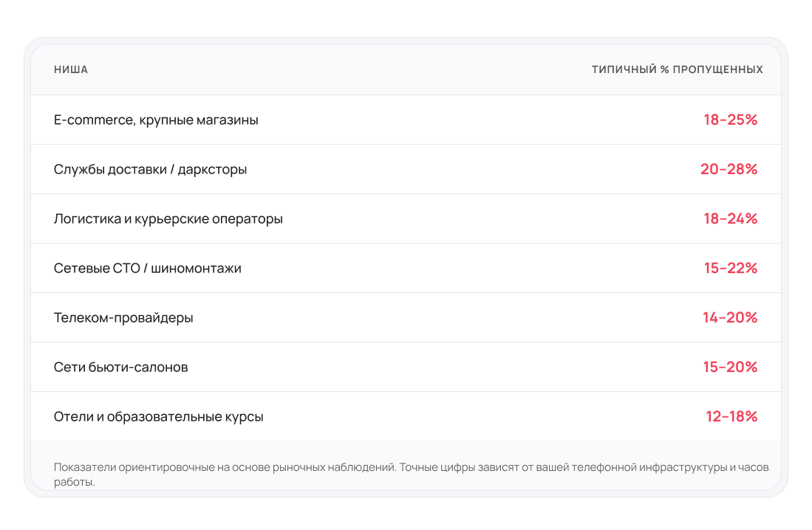Click the 15–20% value
The width and height of the screenshot is (812, 530).
(730, 367)
